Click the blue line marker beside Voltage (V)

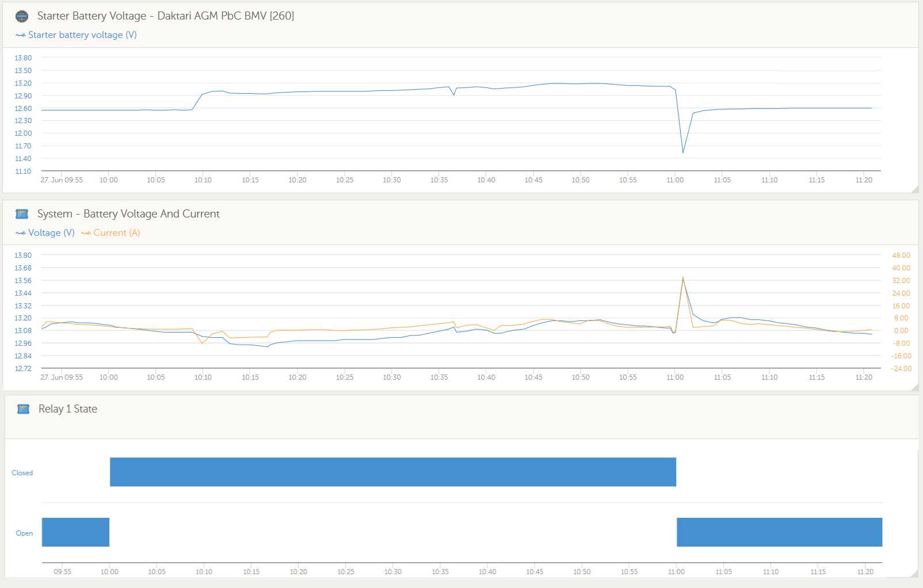(21, 233)
